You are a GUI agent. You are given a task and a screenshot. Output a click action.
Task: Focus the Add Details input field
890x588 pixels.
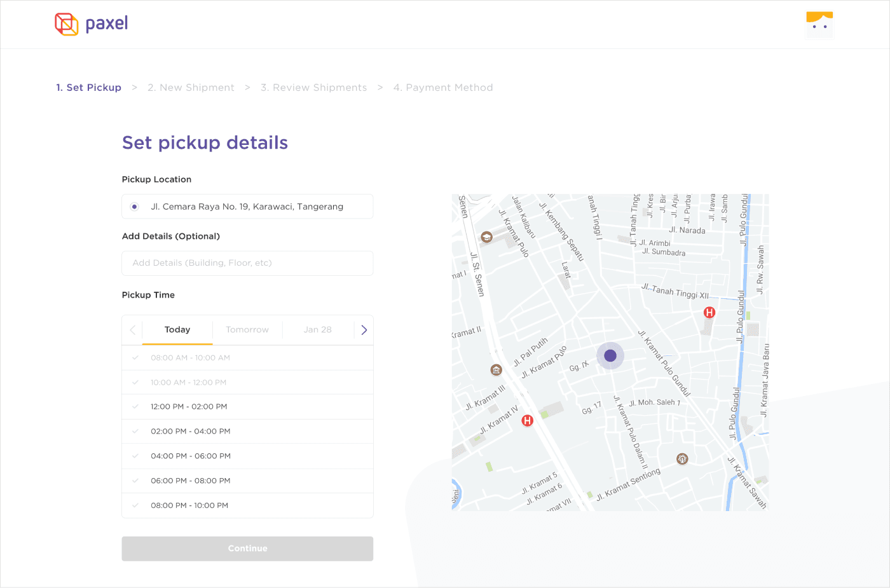tap(247, 263)
